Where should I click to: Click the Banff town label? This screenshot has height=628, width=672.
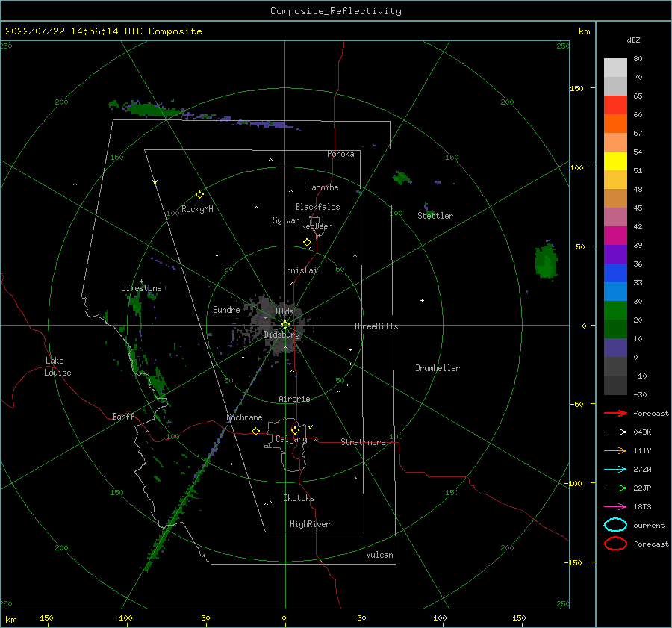pyautogui.click(x=123, y=416)
